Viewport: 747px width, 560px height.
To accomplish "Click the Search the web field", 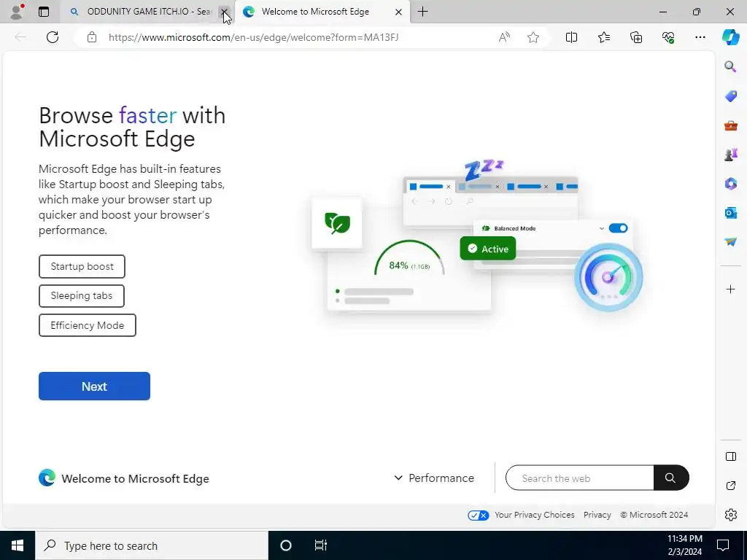I will 579,478.
